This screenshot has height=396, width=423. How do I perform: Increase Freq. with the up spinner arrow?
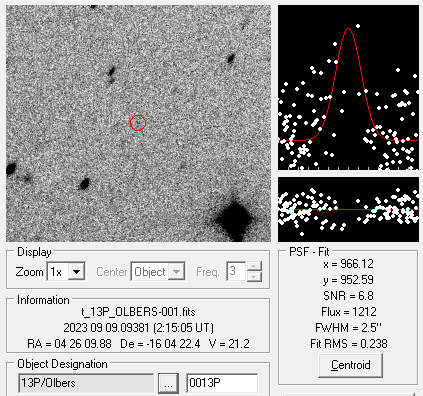[254, 267]
